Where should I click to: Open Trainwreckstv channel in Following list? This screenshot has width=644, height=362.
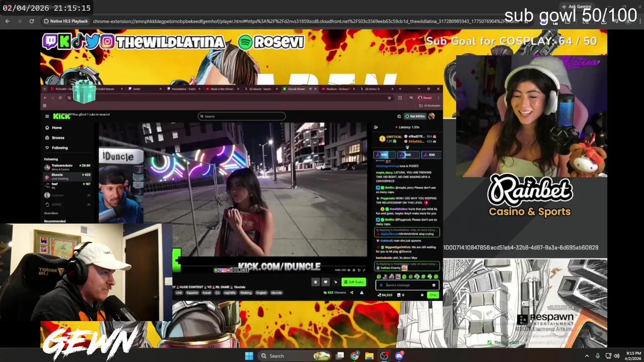pyautogui.click(x=67, y=166)
